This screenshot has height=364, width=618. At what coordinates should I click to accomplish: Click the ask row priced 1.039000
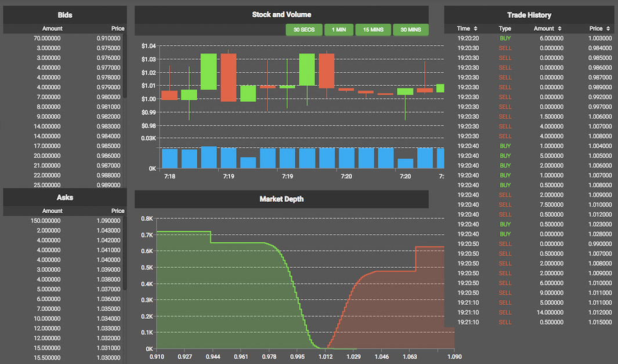[x=63, y=270]
